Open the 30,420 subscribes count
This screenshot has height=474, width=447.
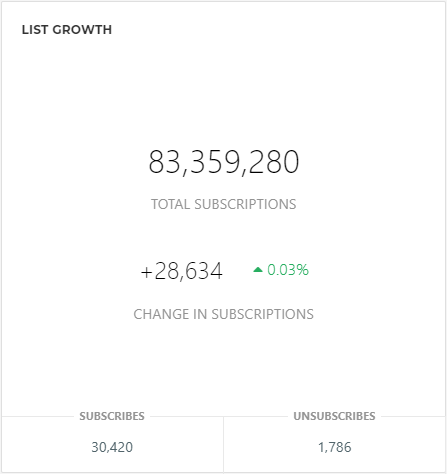pyautogui.click(x=112, y=447)
